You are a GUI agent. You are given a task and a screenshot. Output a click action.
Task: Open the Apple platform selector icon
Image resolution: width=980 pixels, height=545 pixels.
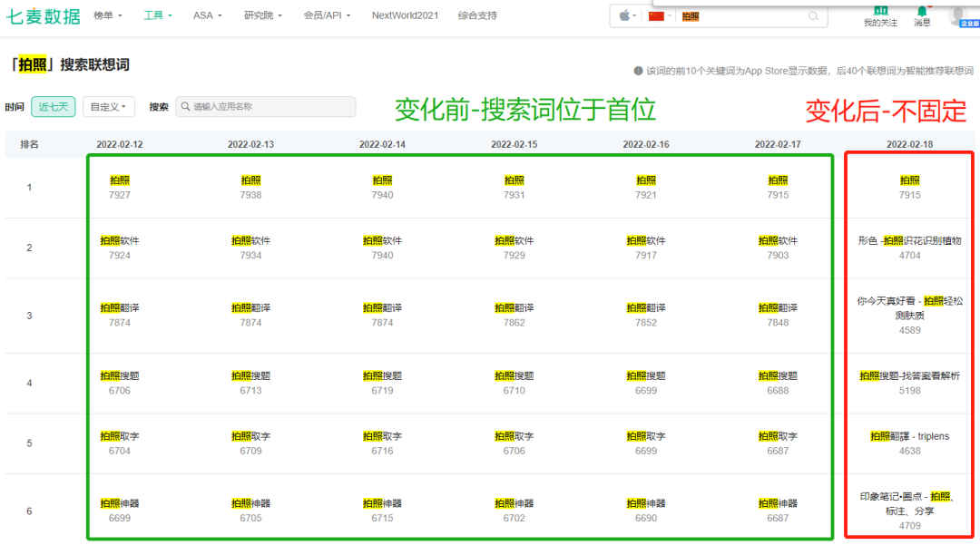click(624, 16)
